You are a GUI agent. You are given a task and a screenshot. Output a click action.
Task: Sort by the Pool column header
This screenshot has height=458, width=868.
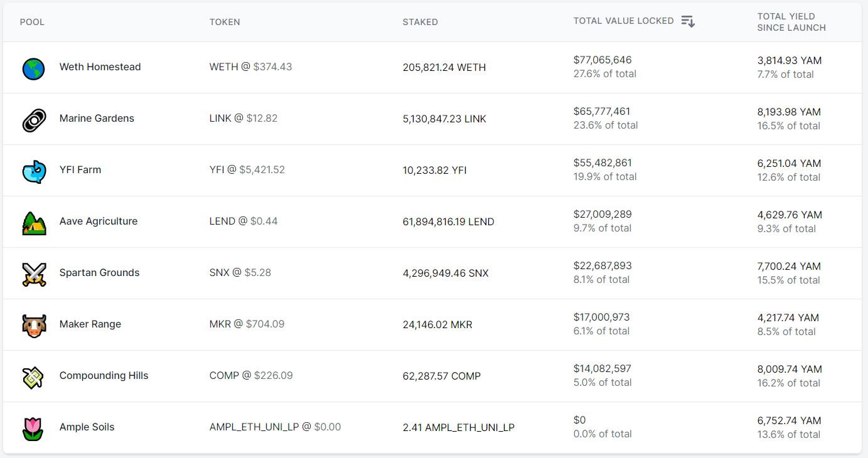[32, 22]
